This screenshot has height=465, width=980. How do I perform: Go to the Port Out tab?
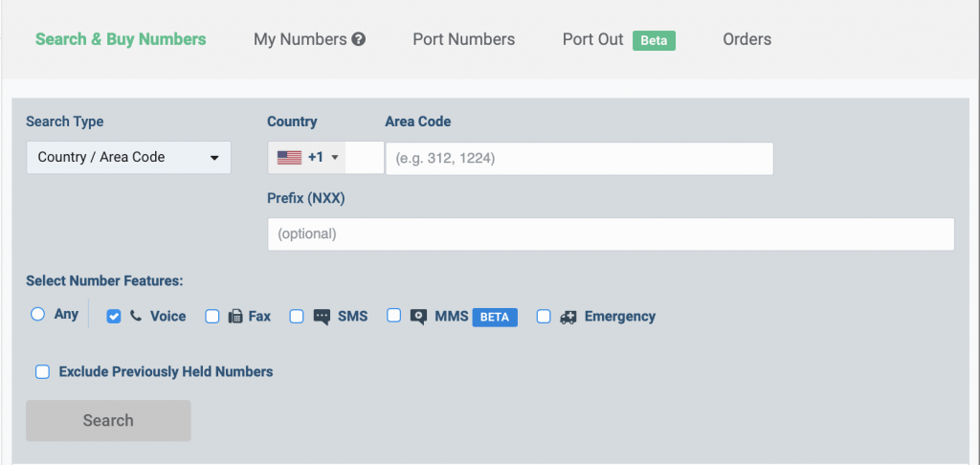pos(593,39)
